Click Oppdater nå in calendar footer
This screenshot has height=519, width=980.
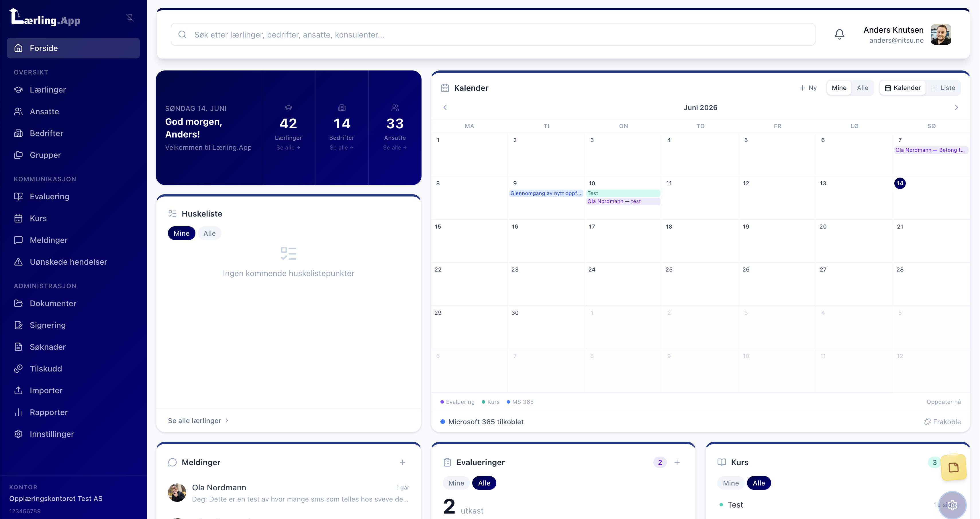coord(944,402)
